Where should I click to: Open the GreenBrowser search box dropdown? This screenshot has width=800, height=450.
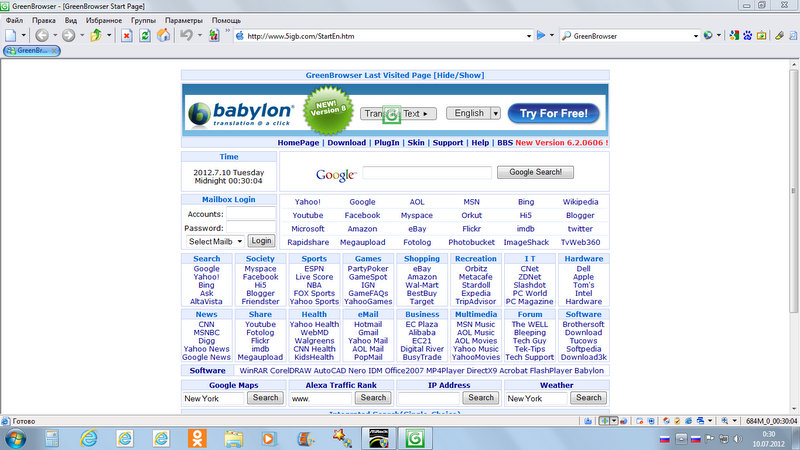tap(695, 36)
